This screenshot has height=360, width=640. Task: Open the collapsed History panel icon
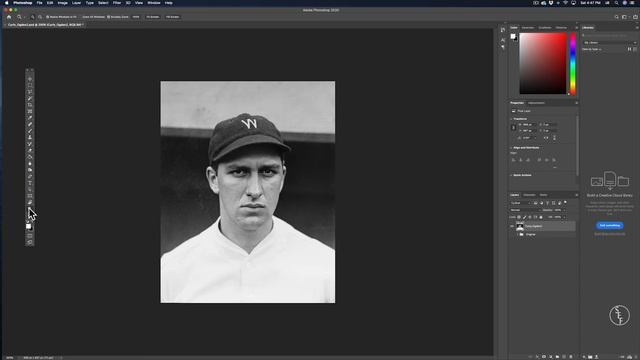click(502, 30)
